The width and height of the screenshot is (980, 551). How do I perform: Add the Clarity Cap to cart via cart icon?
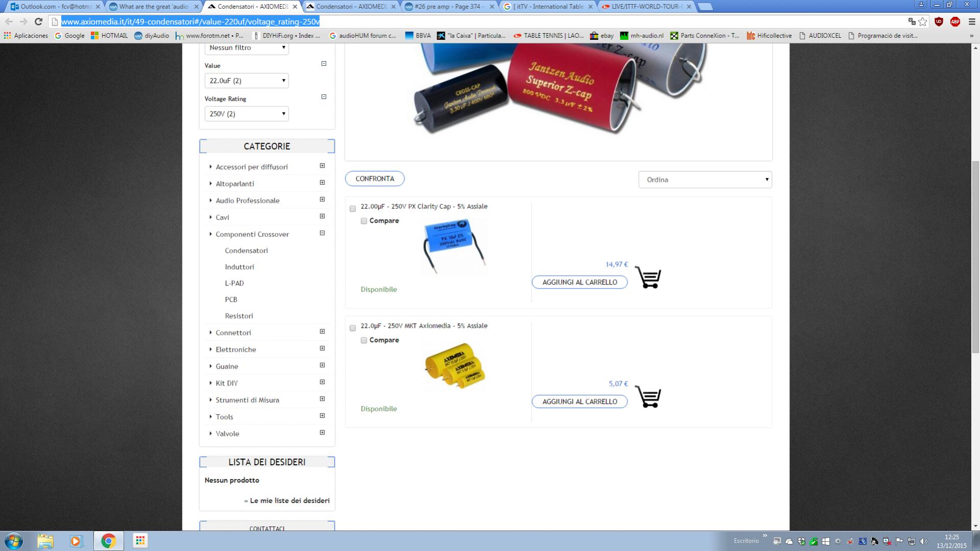pyautogui.click(x=648, y=278)
